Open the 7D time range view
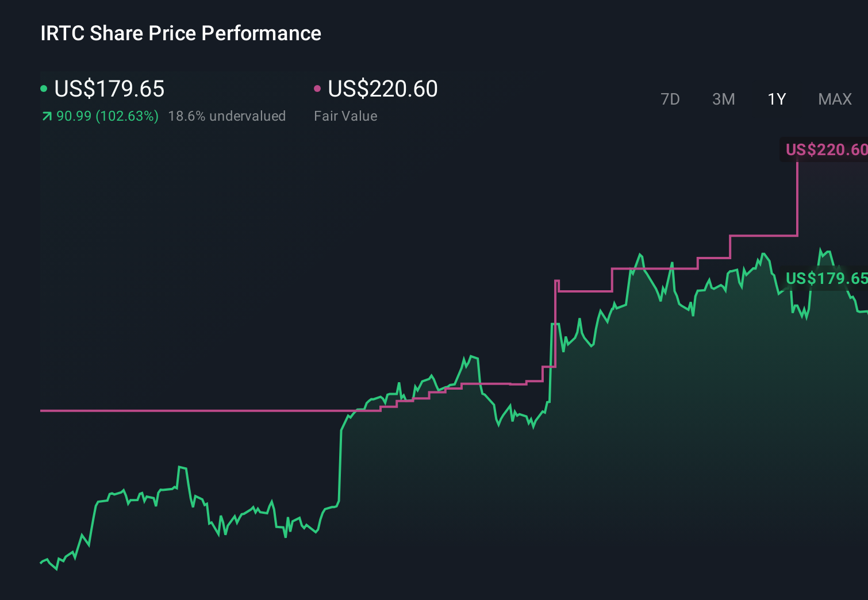868x600 pixels. pos(670,99)
